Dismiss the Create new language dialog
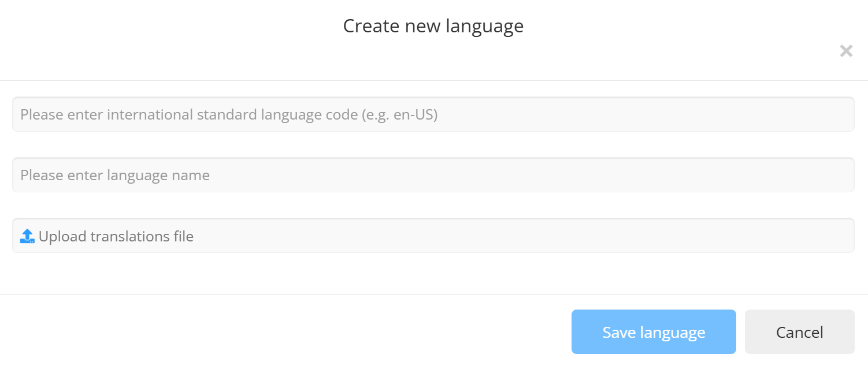This screenshot has height=365, width=868. point(846,51)
